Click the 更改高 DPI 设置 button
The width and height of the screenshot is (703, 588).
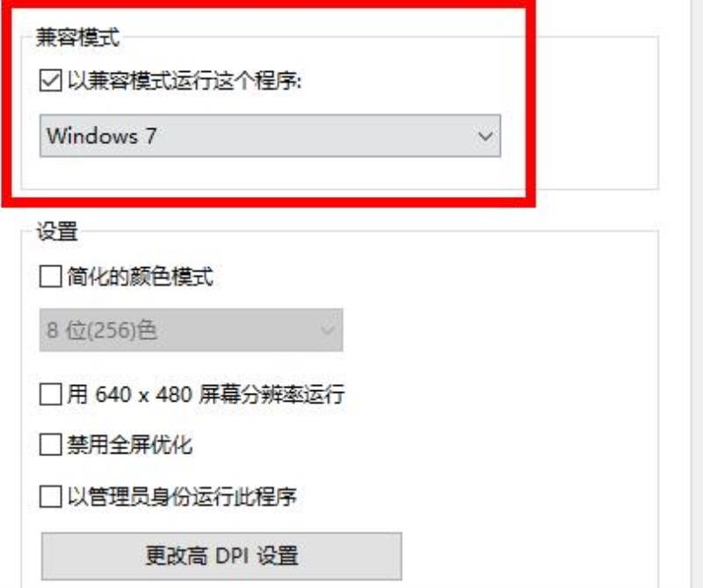click(x=221, y=556)
